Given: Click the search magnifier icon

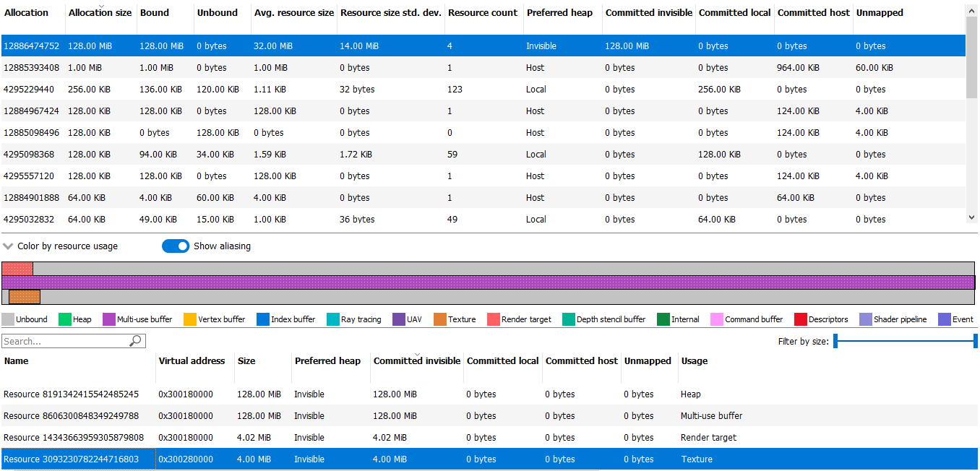Looking at the screenshot, I should point(137,340).
